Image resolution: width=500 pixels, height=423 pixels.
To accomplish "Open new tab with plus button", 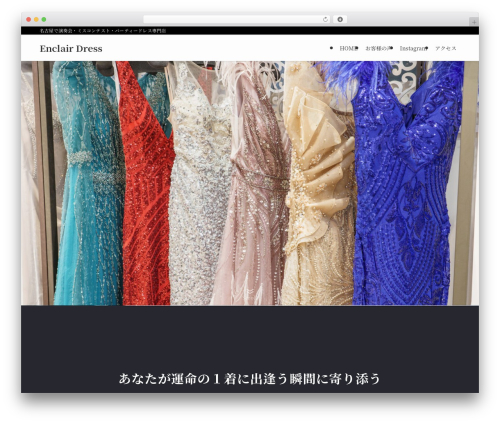I will (x=474, y=22).
